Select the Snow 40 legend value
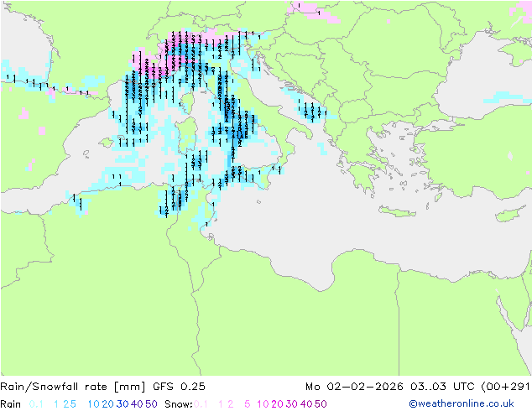 (x=306, y=404)
